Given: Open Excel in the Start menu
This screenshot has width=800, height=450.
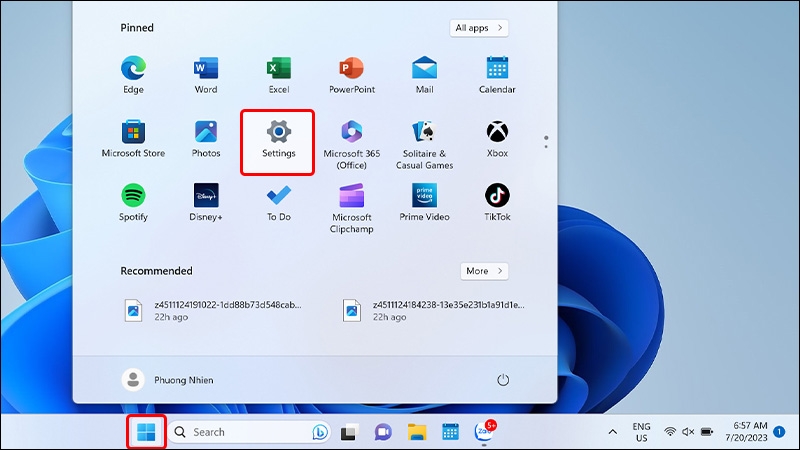Looking at the screenshot, I should click(279, 75).
